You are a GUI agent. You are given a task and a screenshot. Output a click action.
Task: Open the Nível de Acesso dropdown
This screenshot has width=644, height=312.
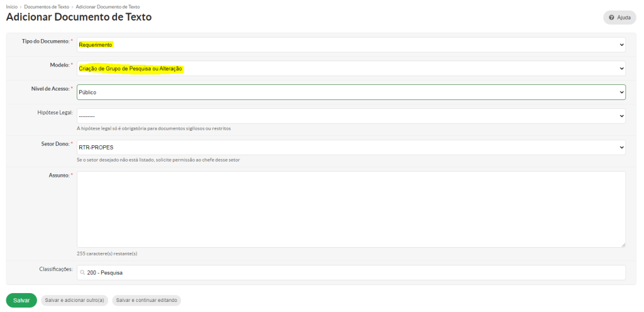[351, 92]
